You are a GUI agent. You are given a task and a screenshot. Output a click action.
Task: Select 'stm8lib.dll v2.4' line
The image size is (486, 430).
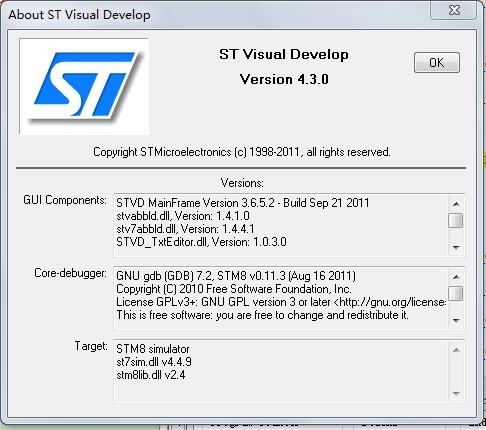coord(151,375)
